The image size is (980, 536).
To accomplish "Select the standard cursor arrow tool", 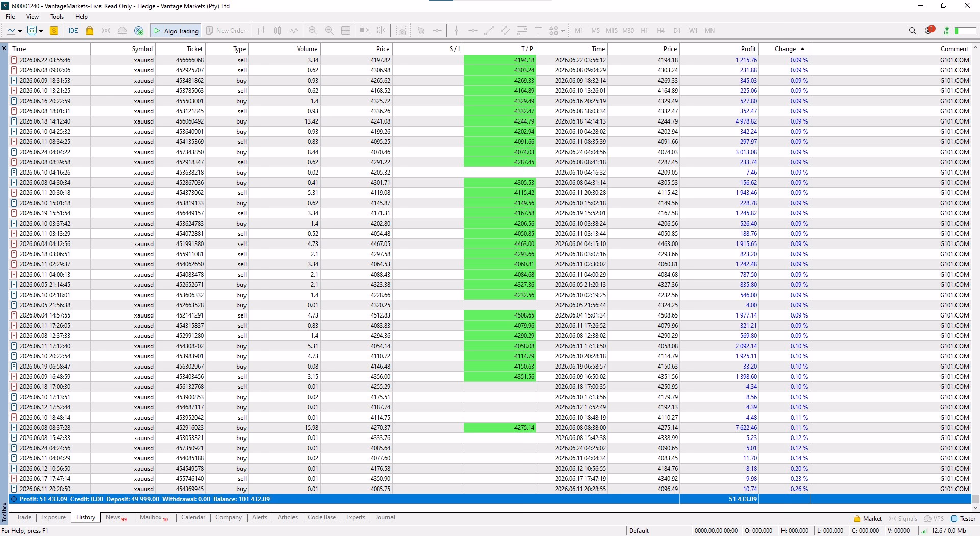I will 421,31.
